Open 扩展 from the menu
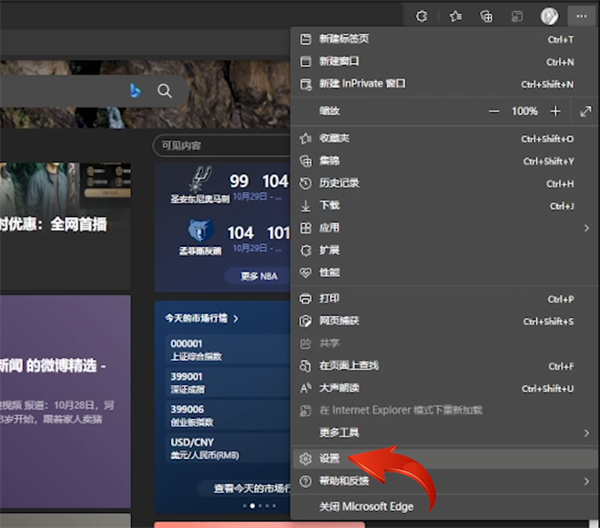Image resolution: width=600 pixels, height=528 pixels. point(444,250)
